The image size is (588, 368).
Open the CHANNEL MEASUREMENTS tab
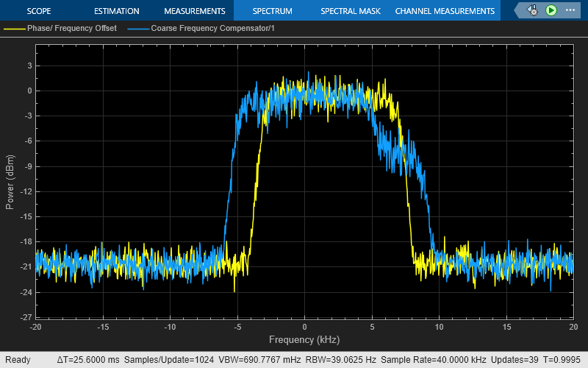point(445,11)
